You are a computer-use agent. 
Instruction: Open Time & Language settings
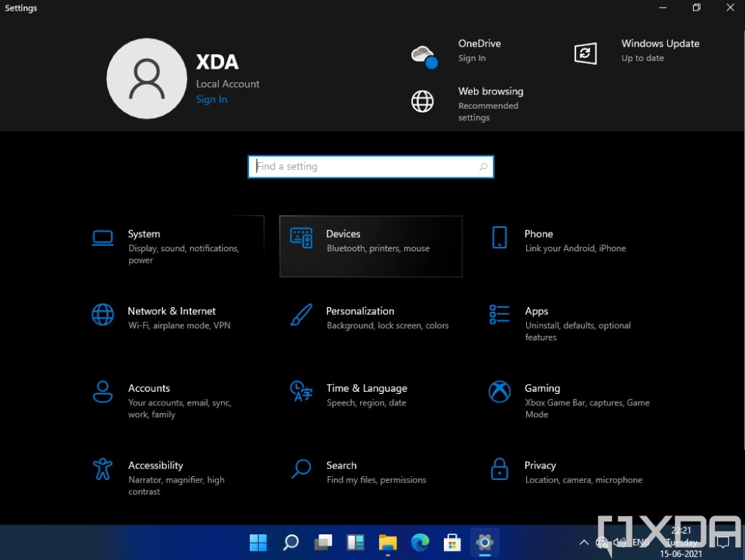click(x=367, y=395)
